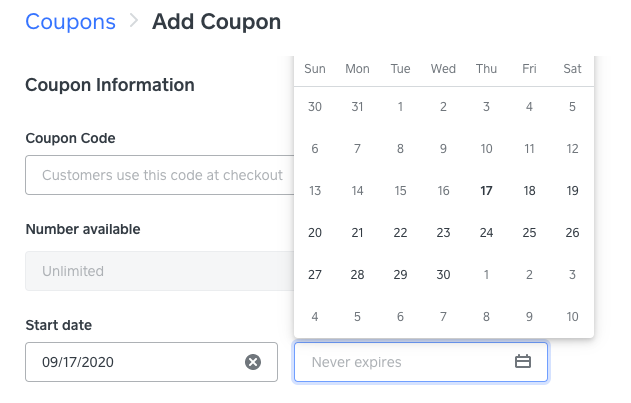Pick day 21 in the calendar
The image size is (631, 403).
pos(357,233)
